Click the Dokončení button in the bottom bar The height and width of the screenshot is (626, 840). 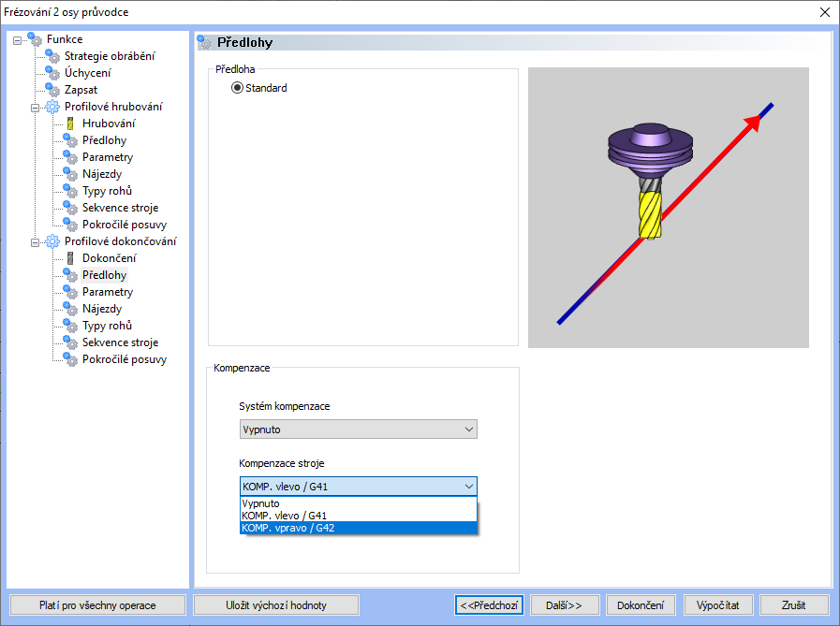(641, 605)
